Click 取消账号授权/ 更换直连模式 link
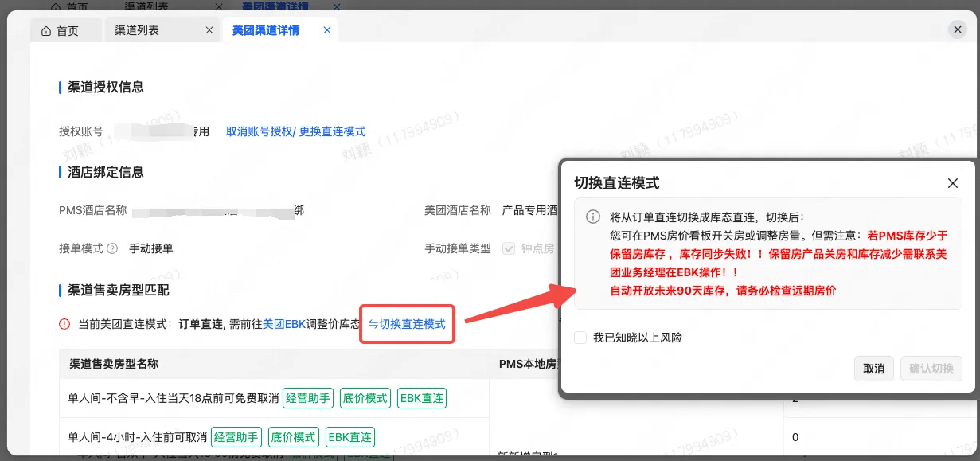 click(x=295, y=131)
